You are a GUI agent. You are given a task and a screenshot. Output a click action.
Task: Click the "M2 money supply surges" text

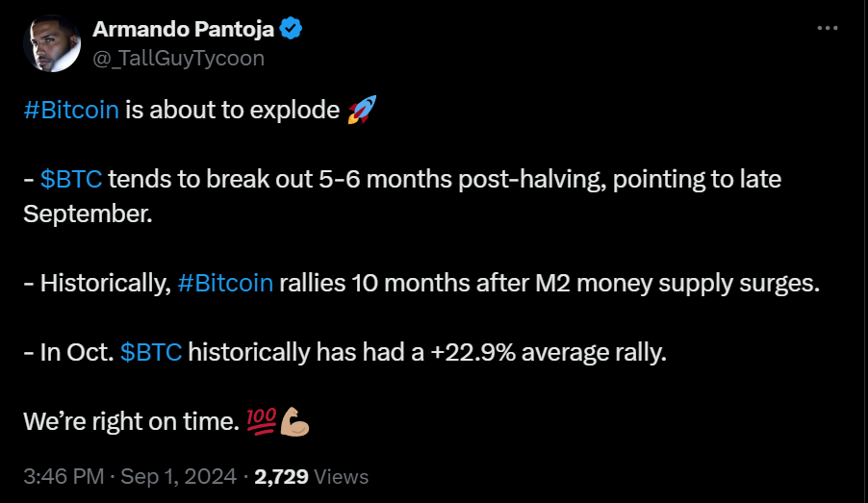coord(692,283)
